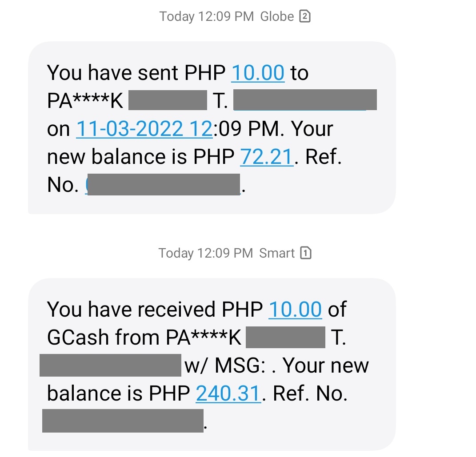Select the received GCash message bubble
The image size is (476, 457).
pyautogui.click(x=211, y=364)
